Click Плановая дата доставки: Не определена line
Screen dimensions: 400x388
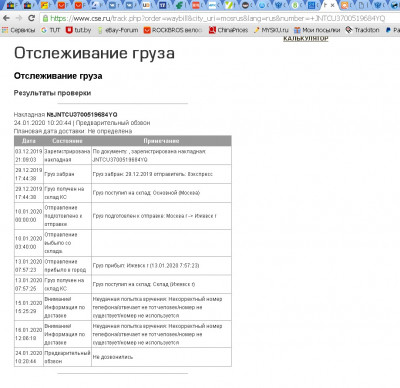(x=73, y=131)
